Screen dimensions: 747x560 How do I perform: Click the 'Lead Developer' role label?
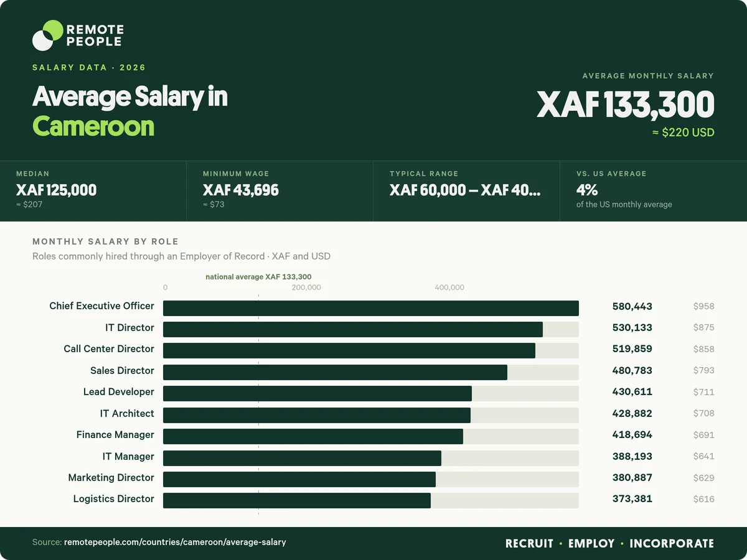pyautogui.click(x=119, y=392)
